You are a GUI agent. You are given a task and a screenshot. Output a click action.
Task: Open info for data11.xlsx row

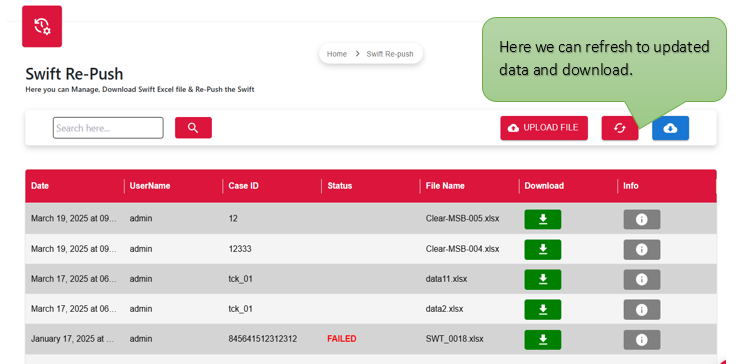642,280
